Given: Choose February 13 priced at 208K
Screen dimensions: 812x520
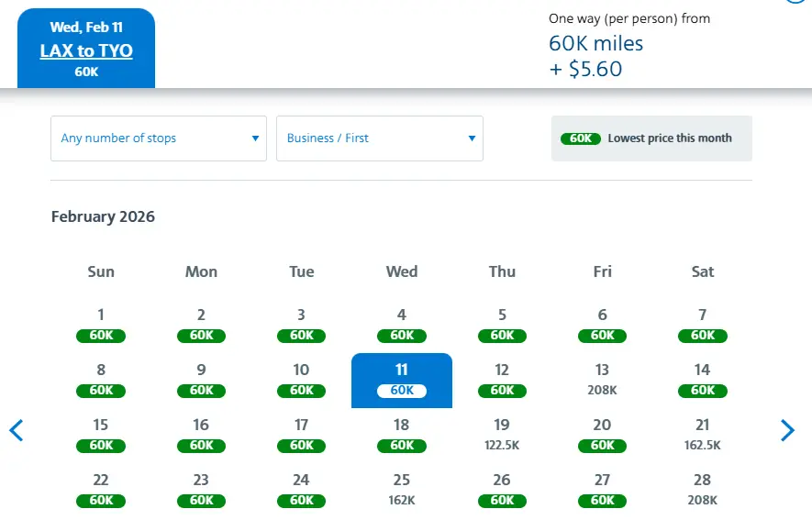Looking at the screenshot, I should (x=602, y=380).
